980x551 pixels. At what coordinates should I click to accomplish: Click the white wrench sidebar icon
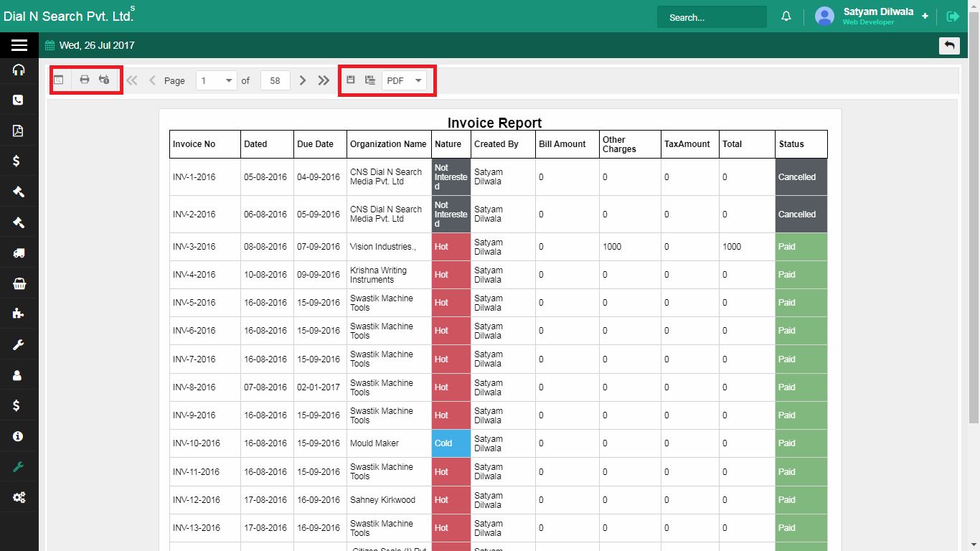click(x=19, y=344)
